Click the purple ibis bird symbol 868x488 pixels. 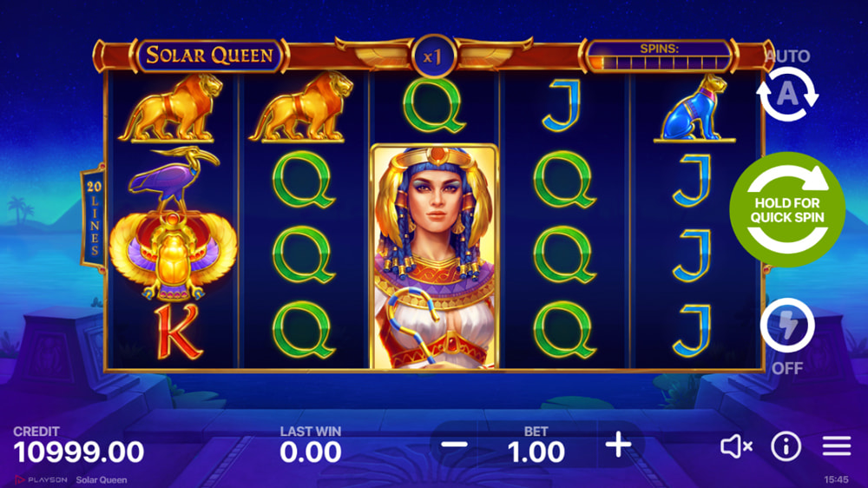click(x=174, y=178)
